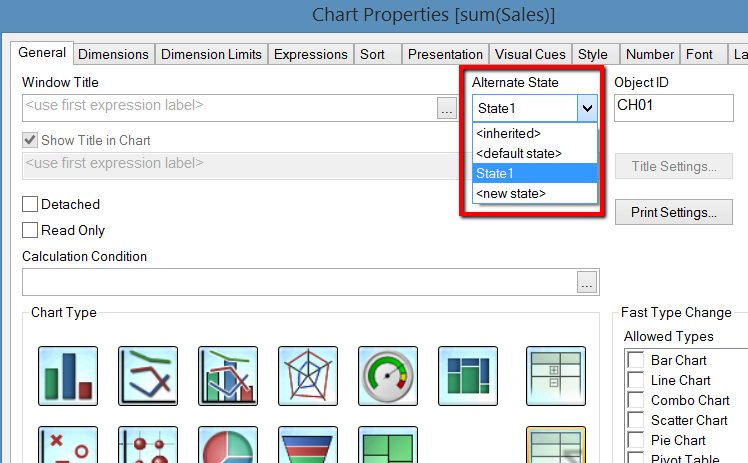Choose <inherited> from Alternate State list
748x463 pixels.
click(508, 133)
